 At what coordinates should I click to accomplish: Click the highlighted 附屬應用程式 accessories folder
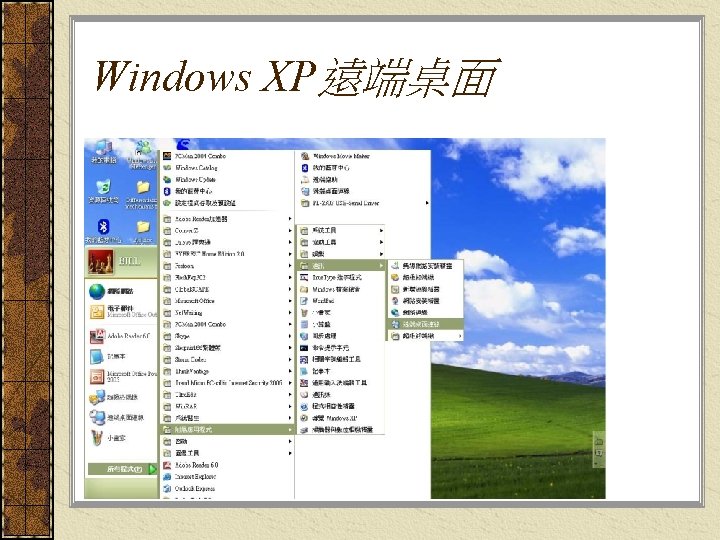228,430
